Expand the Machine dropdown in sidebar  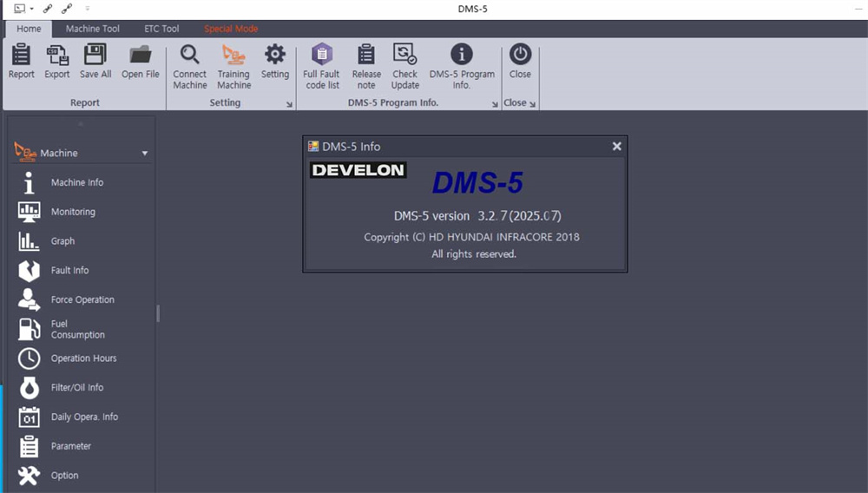pyautogui.click(x=145, y=154)
